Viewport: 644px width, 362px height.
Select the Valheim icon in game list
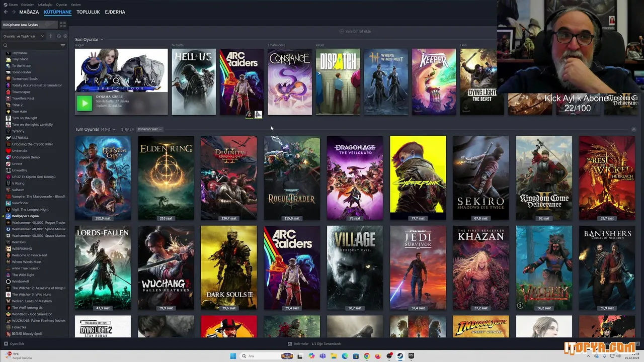click(x=8, y=190)
